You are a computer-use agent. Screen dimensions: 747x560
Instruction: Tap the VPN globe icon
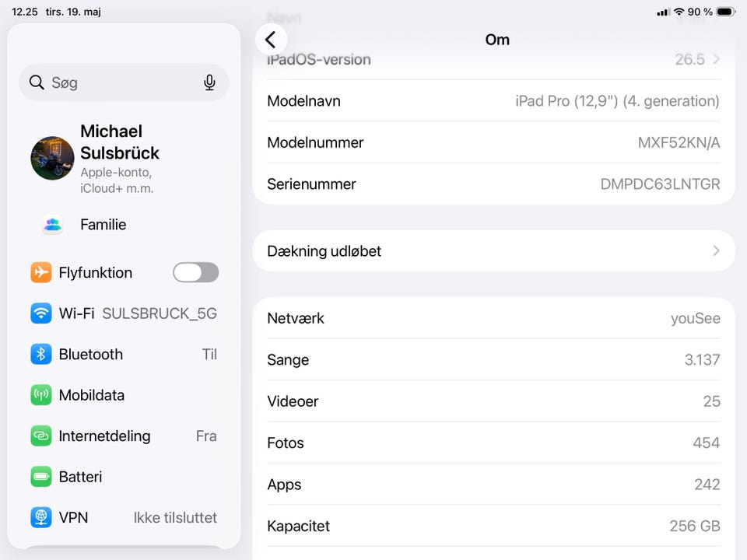pyautogui.click(x=41, y=518)
